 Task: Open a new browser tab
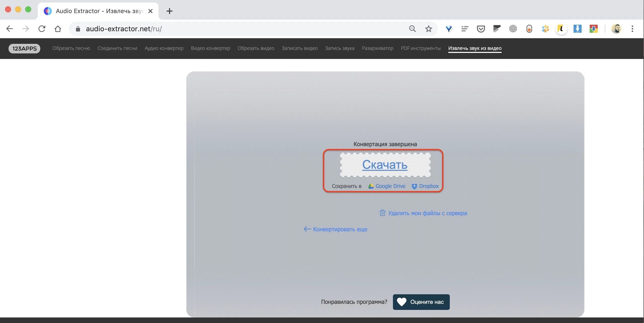pos(170,11)
